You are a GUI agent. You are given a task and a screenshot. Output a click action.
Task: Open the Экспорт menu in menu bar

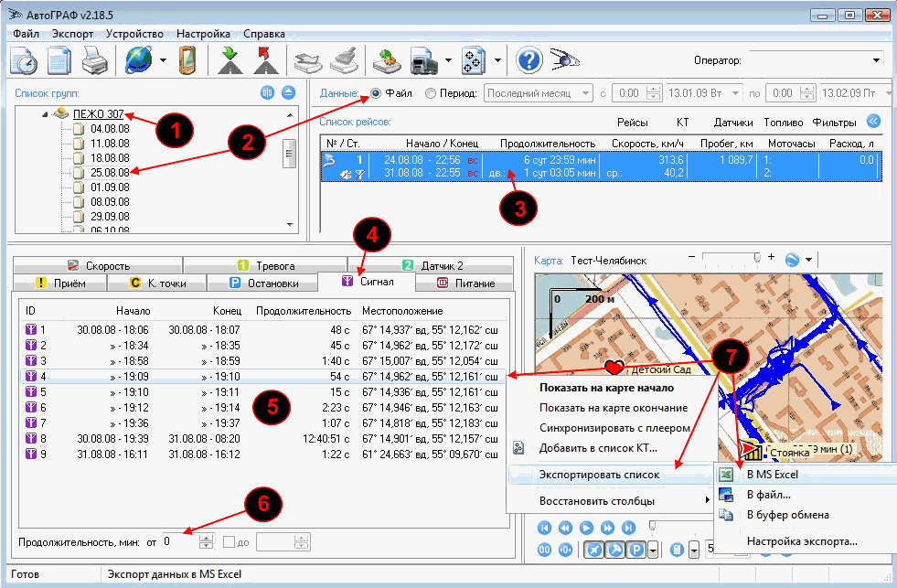coord(72,34)
